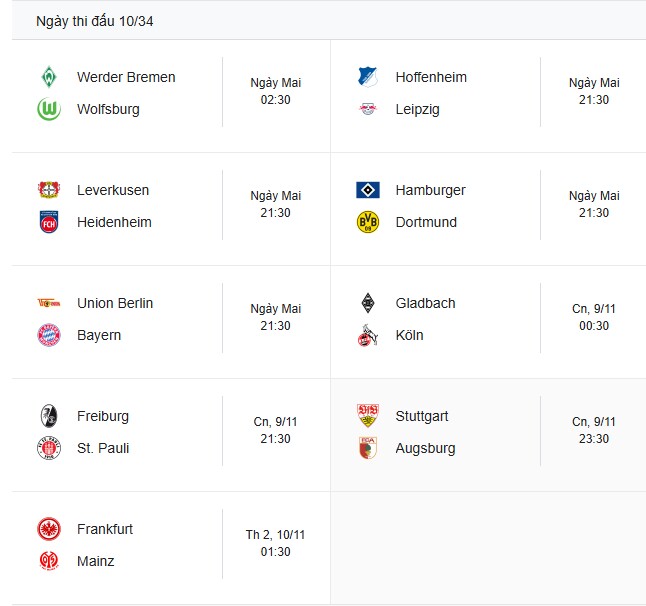Click the Heidenheim club badge
The width and height of the screenshot is (646, 606).
(48, 222)
